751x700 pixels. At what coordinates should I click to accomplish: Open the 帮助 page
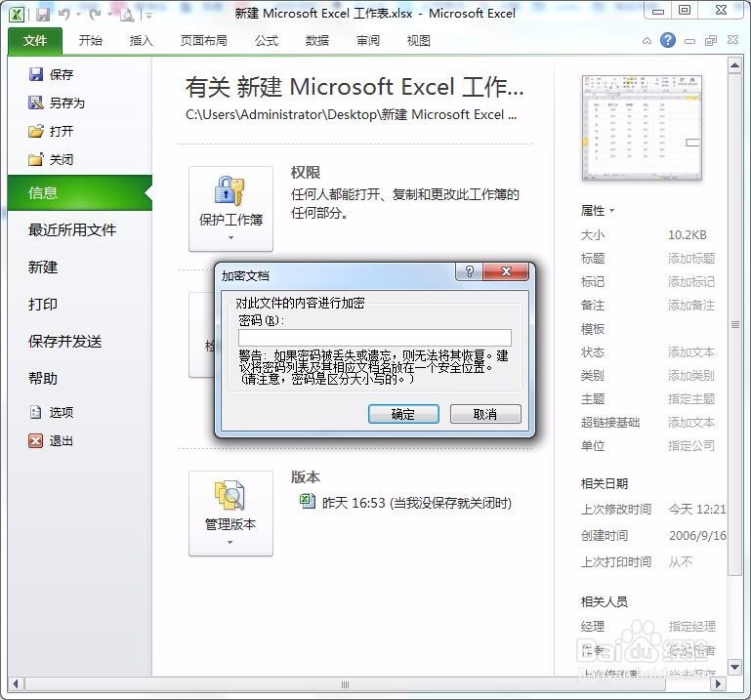[43, 378]
